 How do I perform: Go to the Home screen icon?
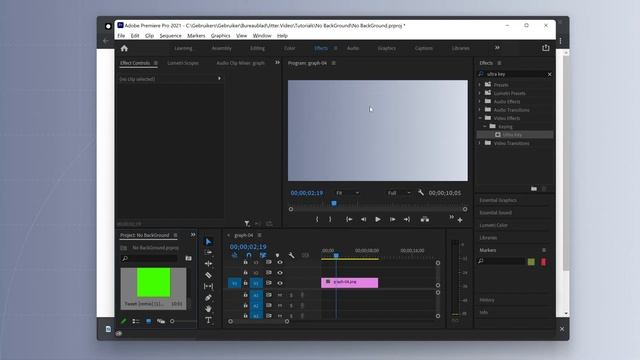click(124, 48)
